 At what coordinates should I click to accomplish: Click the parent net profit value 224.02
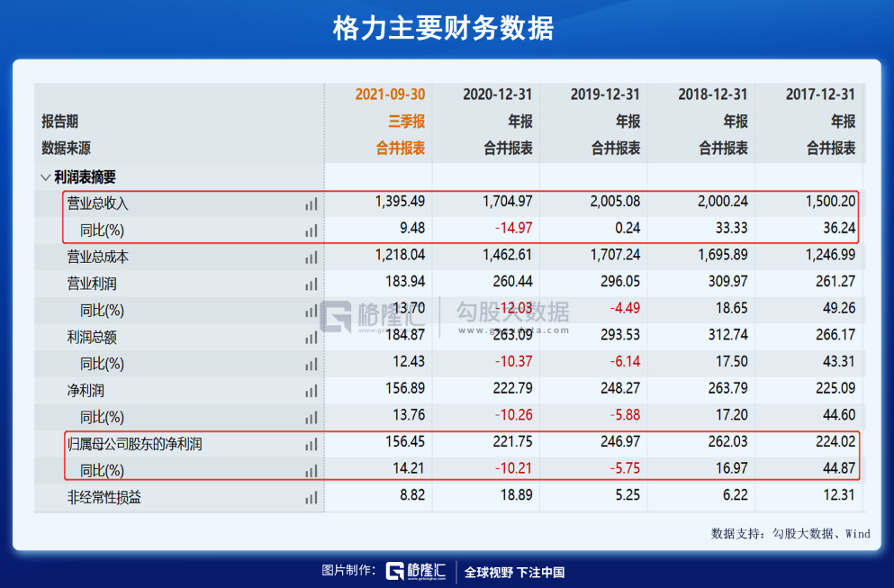point(835,442)
